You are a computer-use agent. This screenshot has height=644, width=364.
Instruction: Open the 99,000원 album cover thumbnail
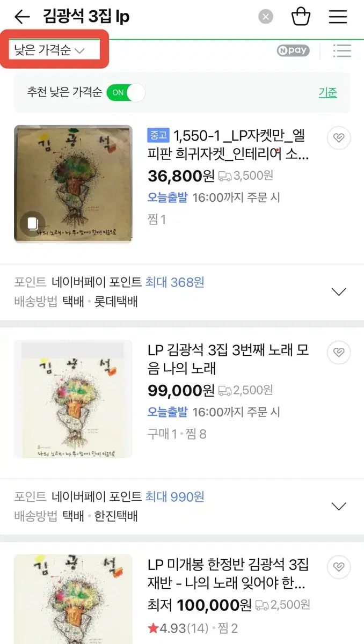pyautogui.click(x=73, y=399)
